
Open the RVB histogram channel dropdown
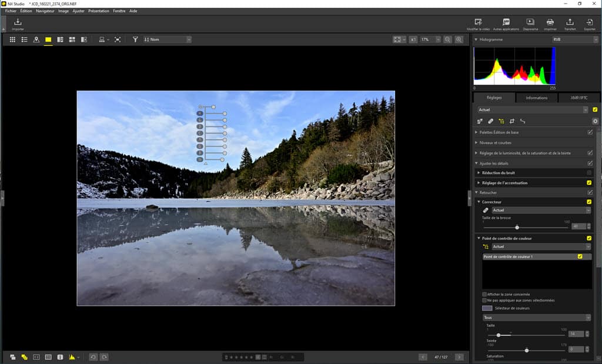pos(574,39)
